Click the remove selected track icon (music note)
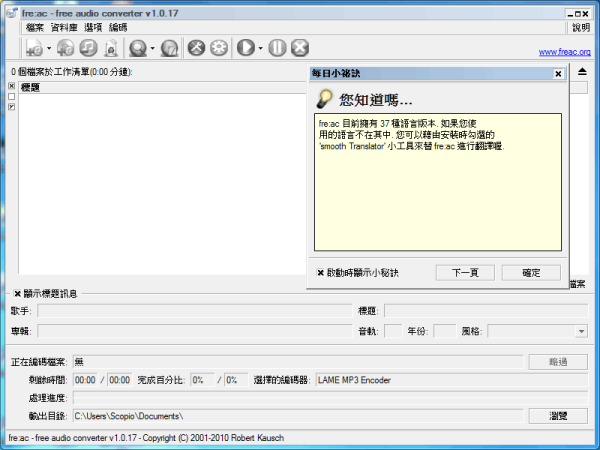Screen dimensions: 600x450 88,48
